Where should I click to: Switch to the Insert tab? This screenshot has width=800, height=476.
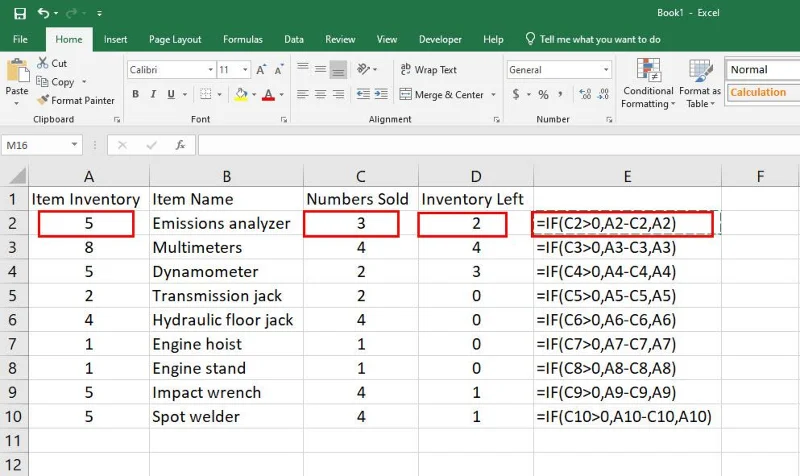pos(115,39)
